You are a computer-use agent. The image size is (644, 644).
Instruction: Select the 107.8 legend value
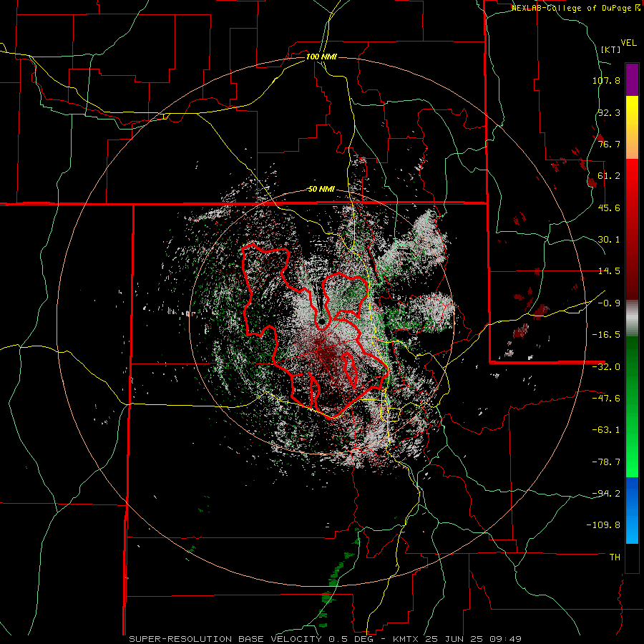pos(606,80)
